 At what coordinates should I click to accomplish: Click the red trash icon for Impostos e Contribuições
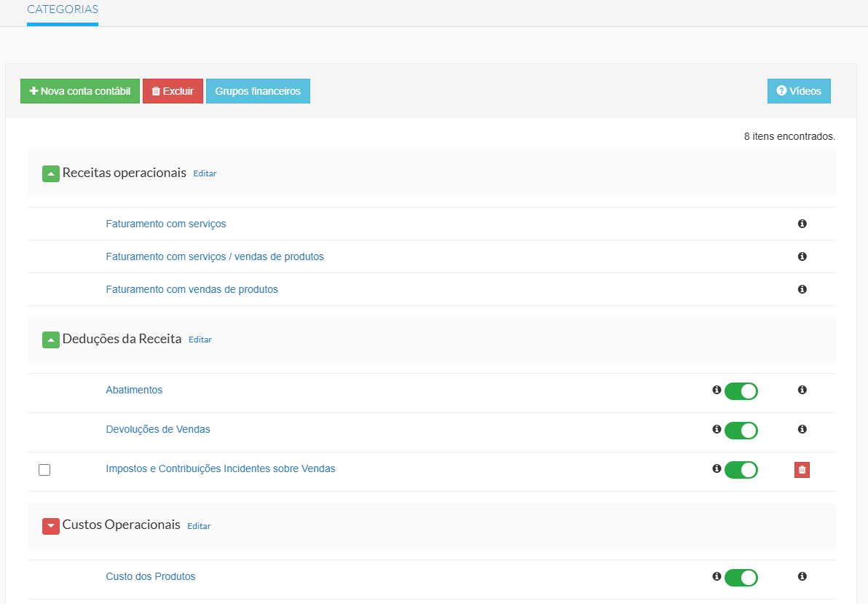tap(802, 470)
